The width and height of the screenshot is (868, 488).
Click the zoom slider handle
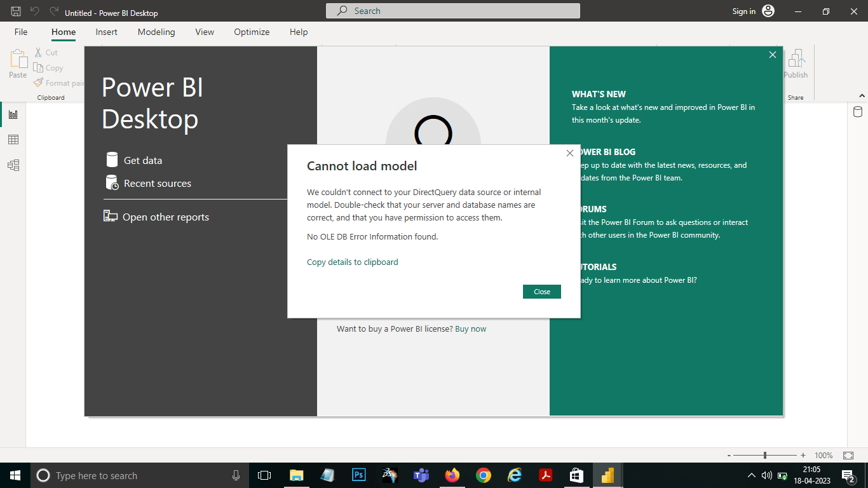pos(765,456)
